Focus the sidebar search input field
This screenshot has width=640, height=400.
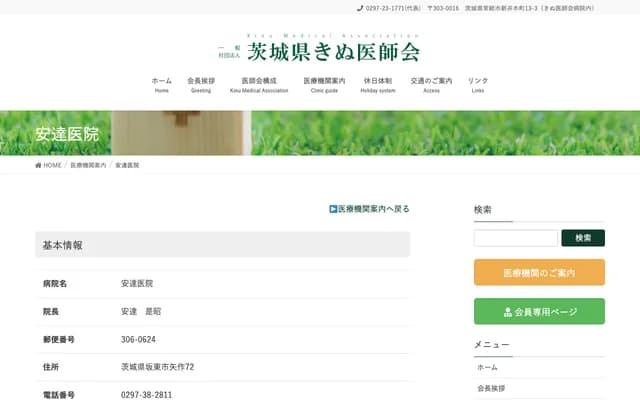[516, 238]
